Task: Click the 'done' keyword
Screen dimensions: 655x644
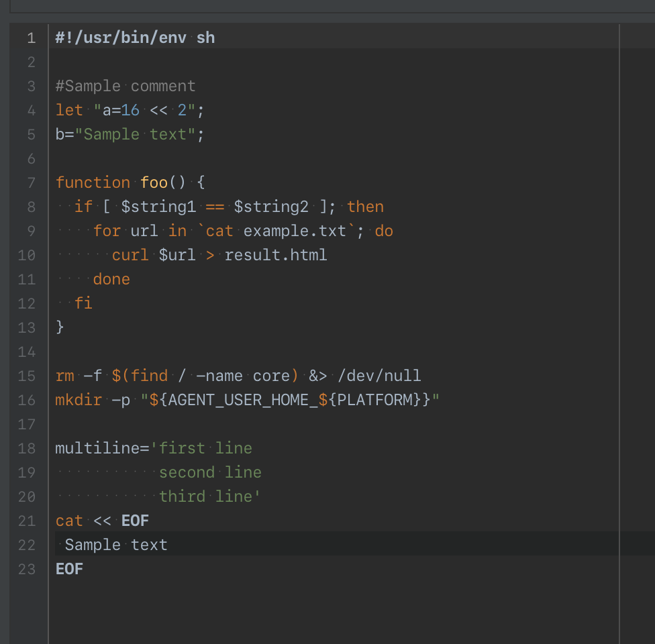Action: pyautogui.click(x=111, y=279)
